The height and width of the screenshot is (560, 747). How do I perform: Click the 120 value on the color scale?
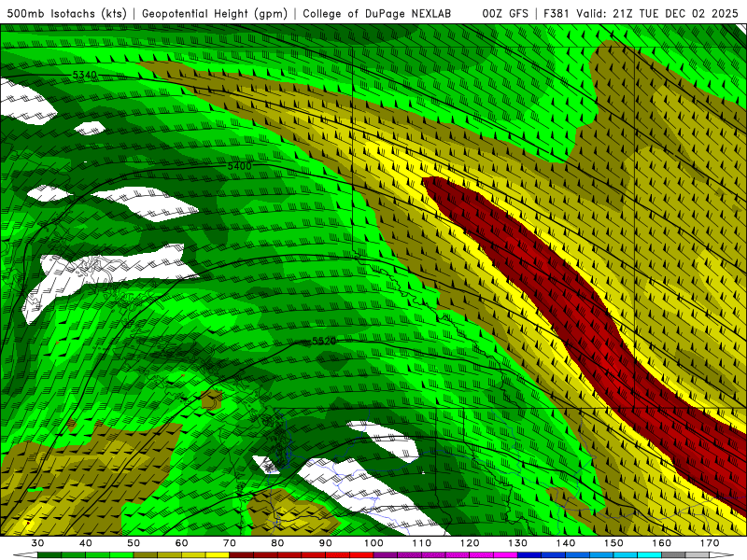pos(470,543)
